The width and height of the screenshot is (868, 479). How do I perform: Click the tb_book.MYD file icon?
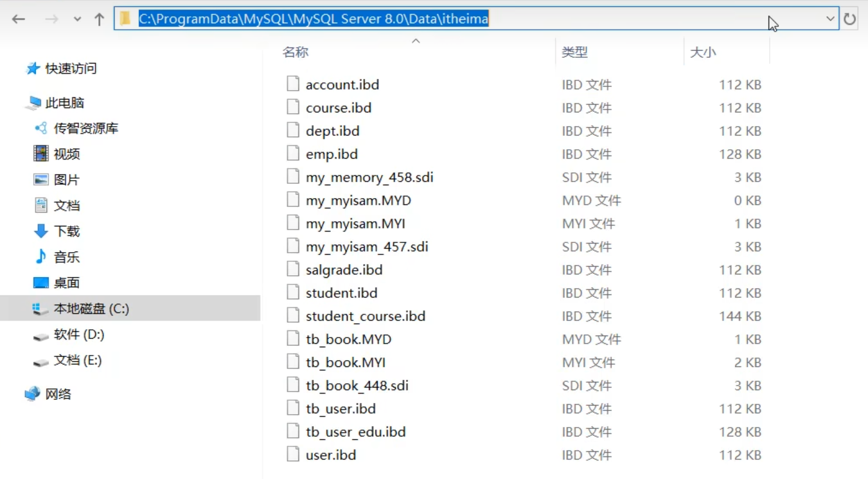click(293, 339)
